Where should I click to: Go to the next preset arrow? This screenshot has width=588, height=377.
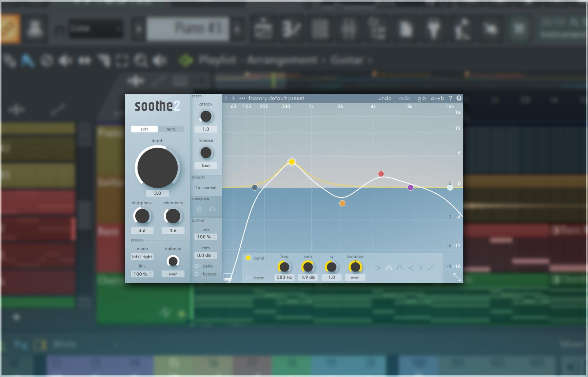pyautogui.click(x=233, y=98)
